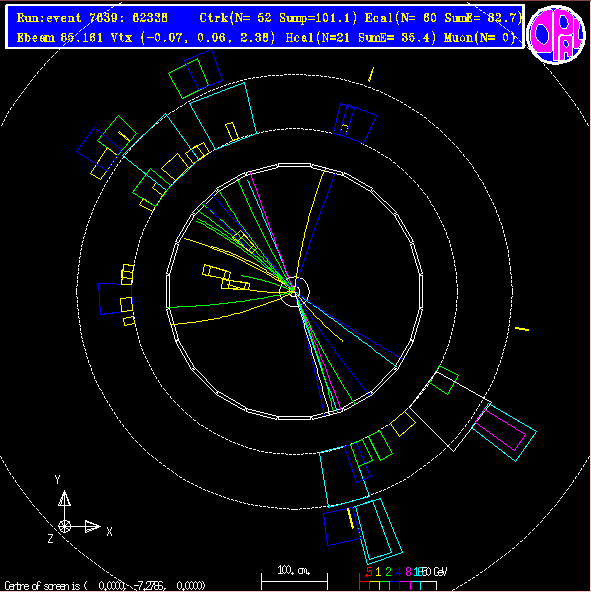
Task: Click the Z axis circle crosshair marker
Action: (65, 526)
